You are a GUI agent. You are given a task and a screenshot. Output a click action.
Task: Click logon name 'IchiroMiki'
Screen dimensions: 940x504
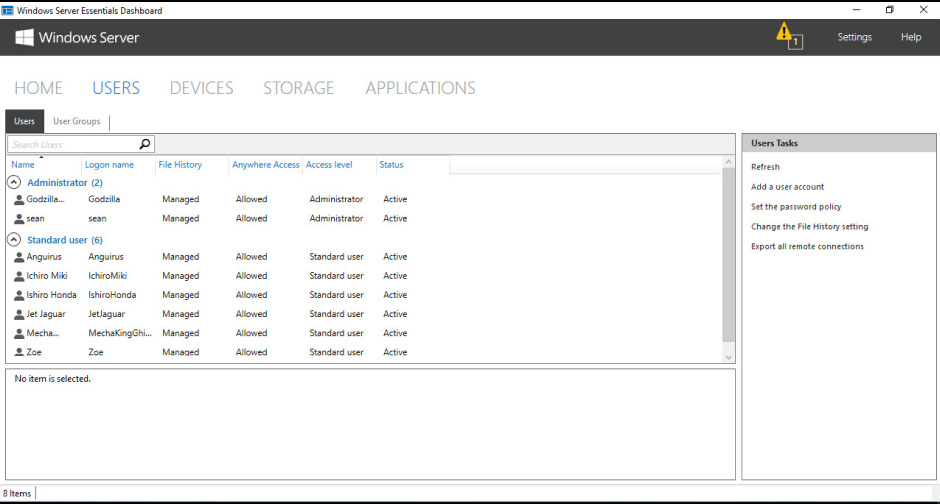107,276
